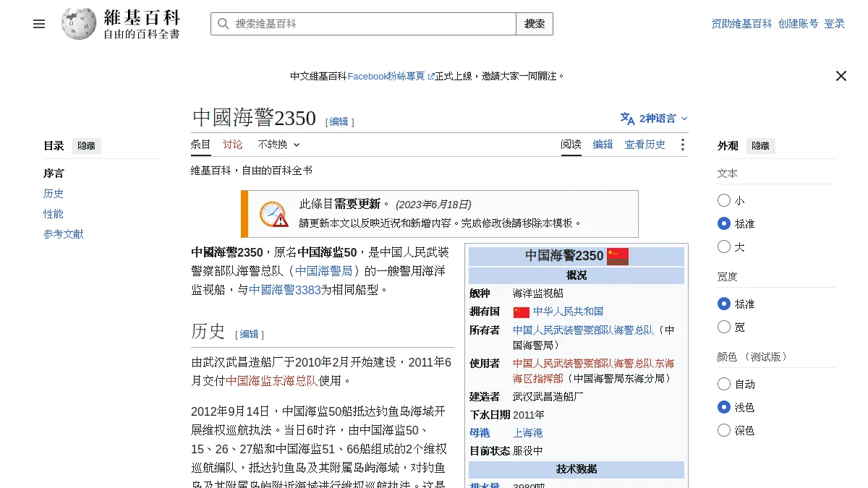Select width 宽 radio button
868x488 pixels.
point(724,327)
